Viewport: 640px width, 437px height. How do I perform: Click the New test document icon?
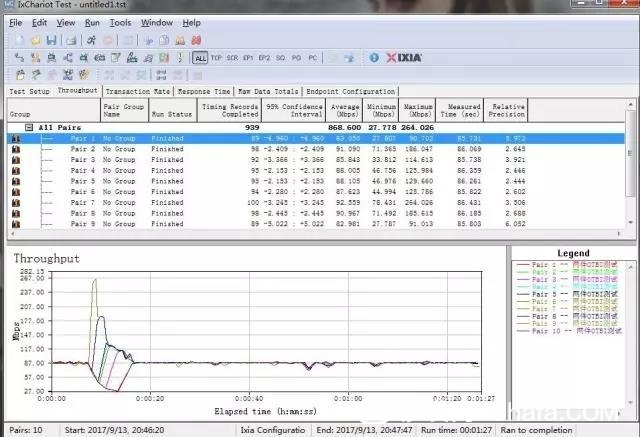click(x=19, y=40)
